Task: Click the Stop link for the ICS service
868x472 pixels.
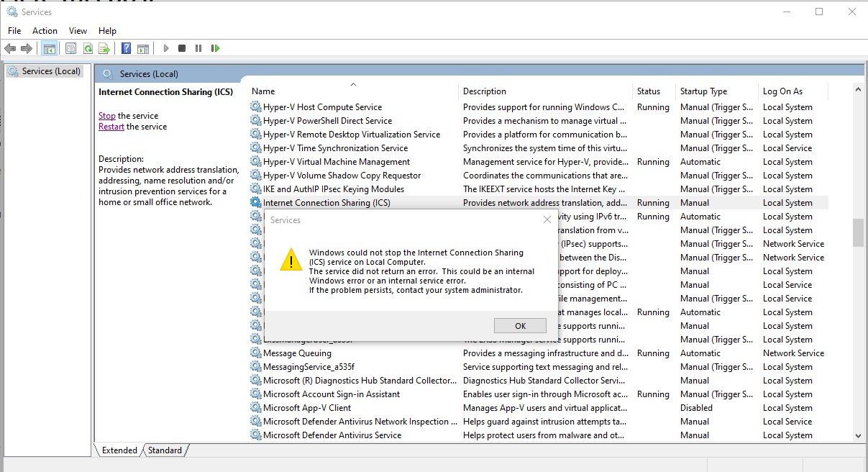Action: click(x=106, y=115)
